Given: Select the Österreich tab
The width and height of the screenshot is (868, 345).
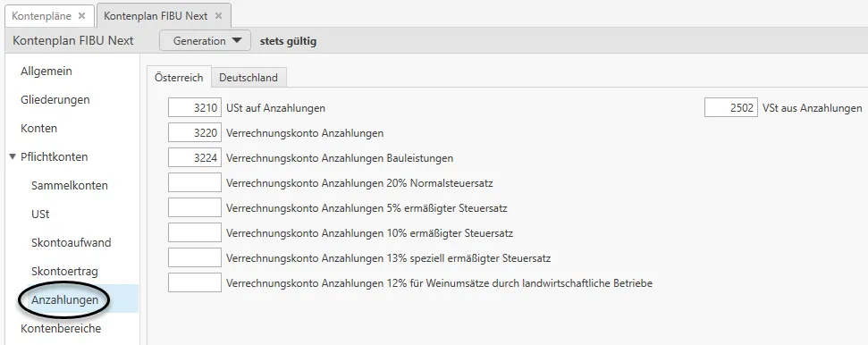Looking at the screenshot, I should 180,78.
